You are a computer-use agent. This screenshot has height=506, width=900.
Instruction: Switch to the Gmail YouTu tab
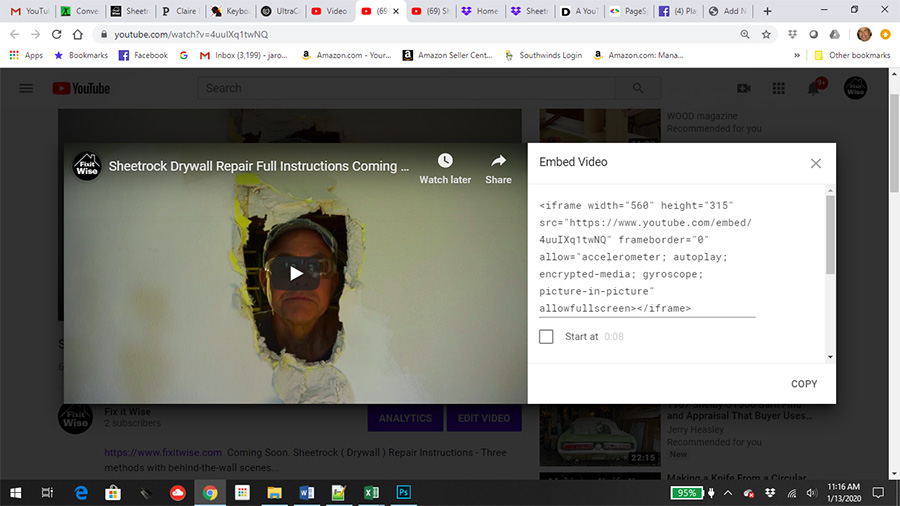coord(30,11)
